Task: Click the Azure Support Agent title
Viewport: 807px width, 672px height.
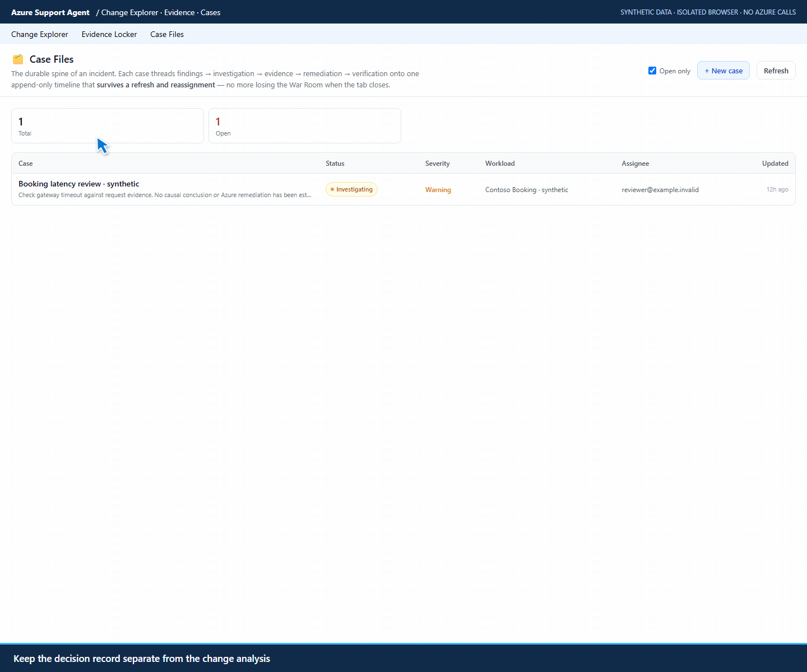Action: coord(50,12)
